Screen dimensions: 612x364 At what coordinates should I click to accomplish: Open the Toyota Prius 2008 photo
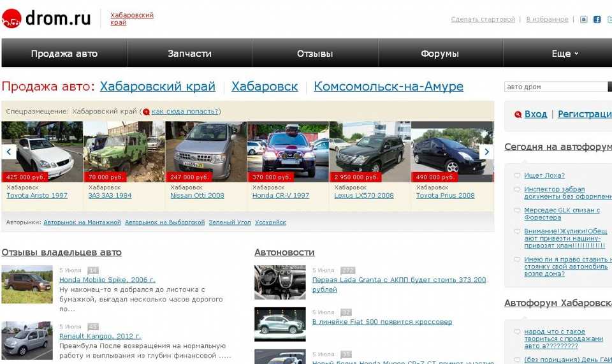point(452,152)
